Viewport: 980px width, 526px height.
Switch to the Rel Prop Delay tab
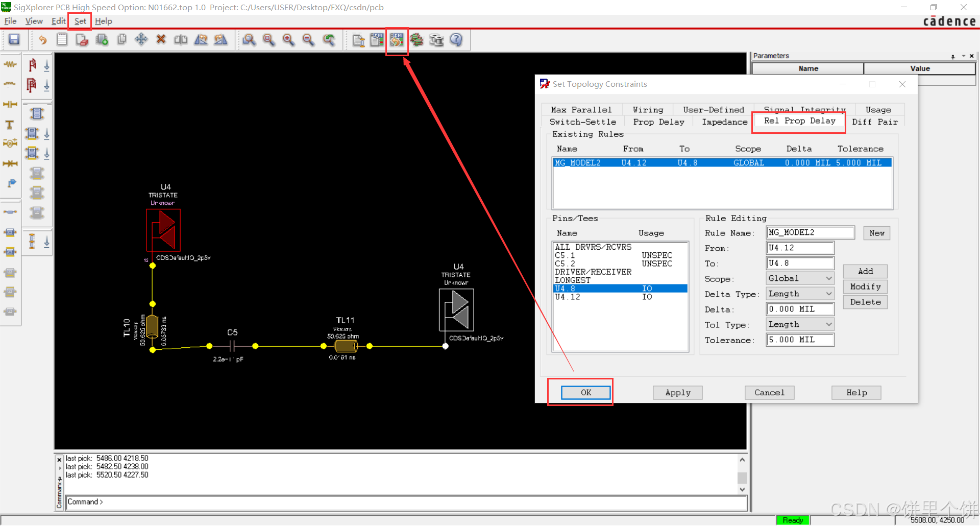click(x=799, y=121)
